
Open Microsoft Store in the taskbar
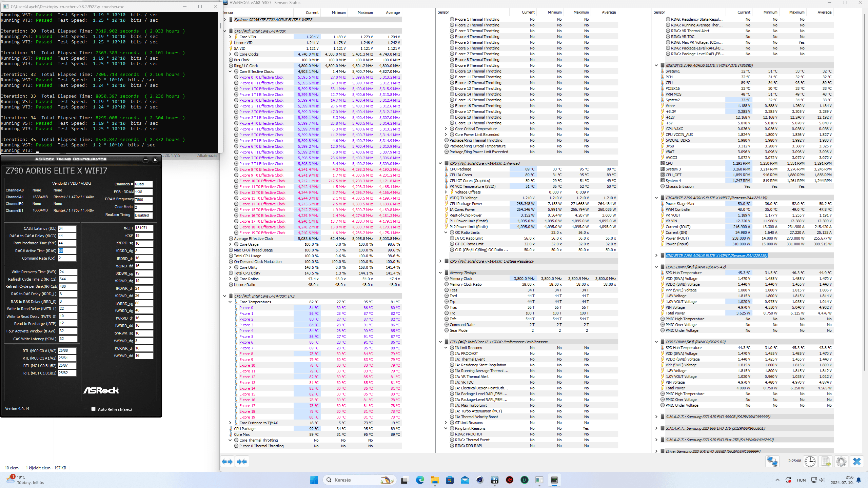[x=450, y=480]
